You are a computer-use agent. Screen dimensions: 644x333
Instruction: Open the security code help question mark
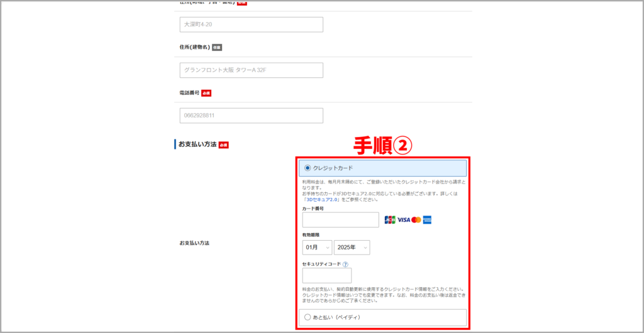pyautogui.click(x=346, y=265)
